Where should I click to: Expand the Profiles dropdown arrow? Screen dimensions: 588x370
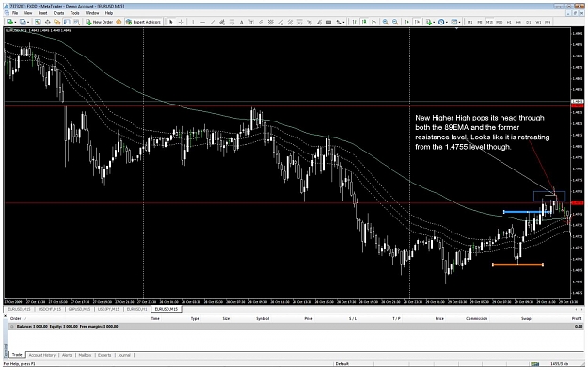28,22
